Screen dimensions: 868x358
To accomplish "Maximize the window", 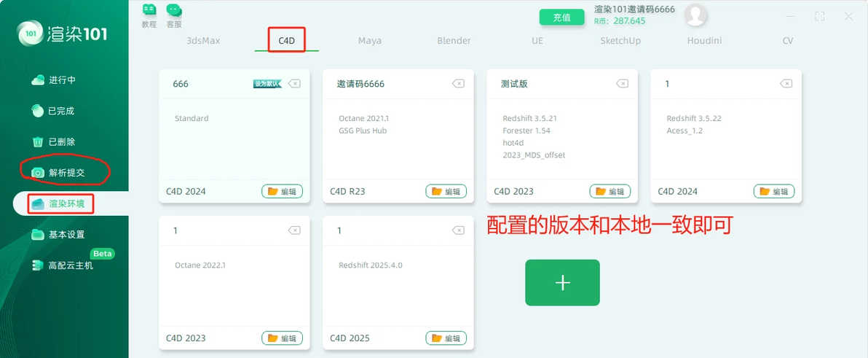I will coord(819,17).
